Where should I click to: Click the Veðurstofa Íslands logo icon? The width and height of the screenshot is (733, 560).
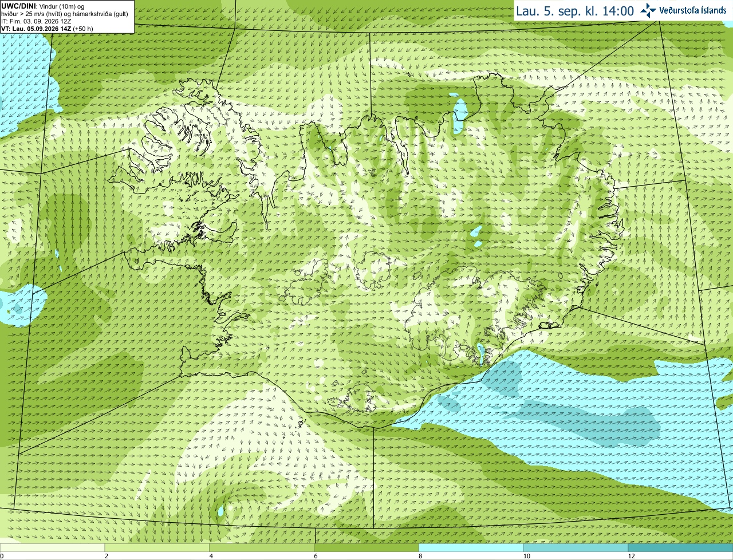[648, 10]
